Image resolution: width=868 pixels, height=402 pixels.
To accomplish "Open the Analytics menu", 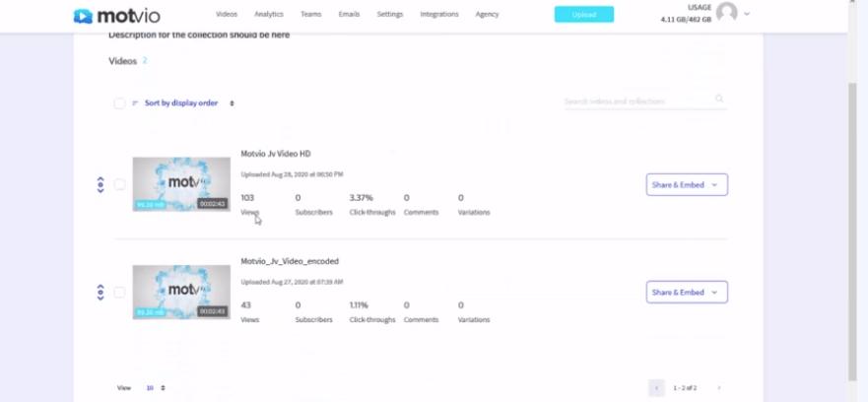I will (x=269, y=15).
